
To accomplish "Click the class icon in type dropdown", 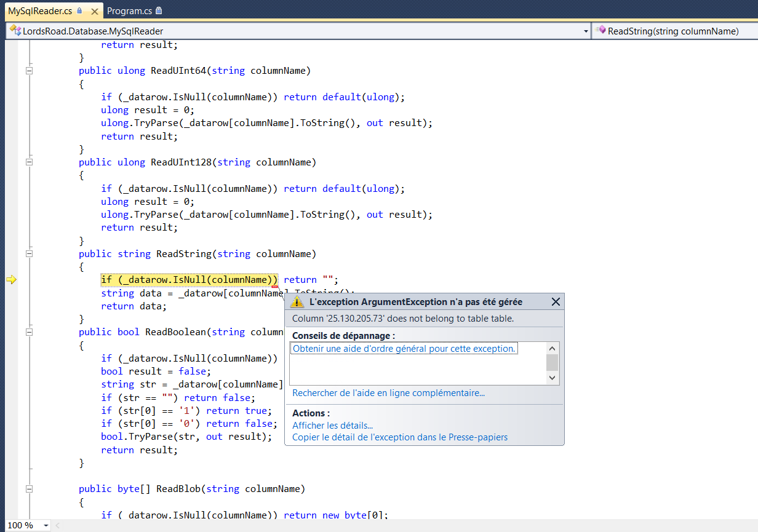I will click(15, 30).
